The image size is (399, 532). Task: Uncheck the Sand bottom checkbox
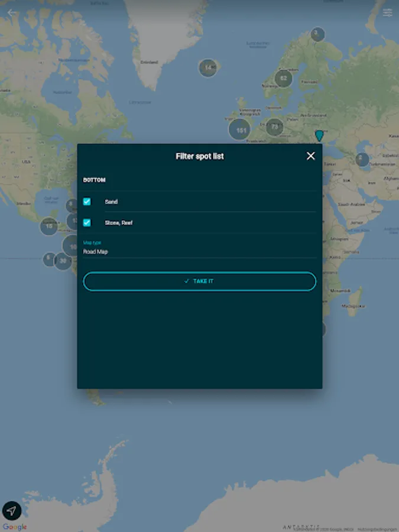(87, 202)
